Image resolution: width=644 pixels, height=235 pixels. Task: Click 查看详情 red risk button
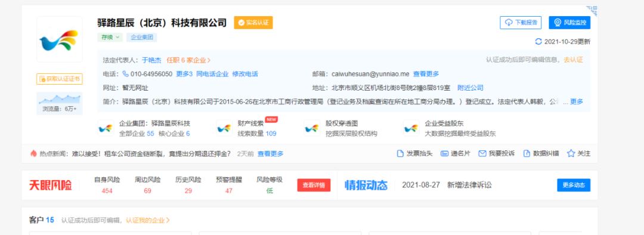tap(314, 185)
